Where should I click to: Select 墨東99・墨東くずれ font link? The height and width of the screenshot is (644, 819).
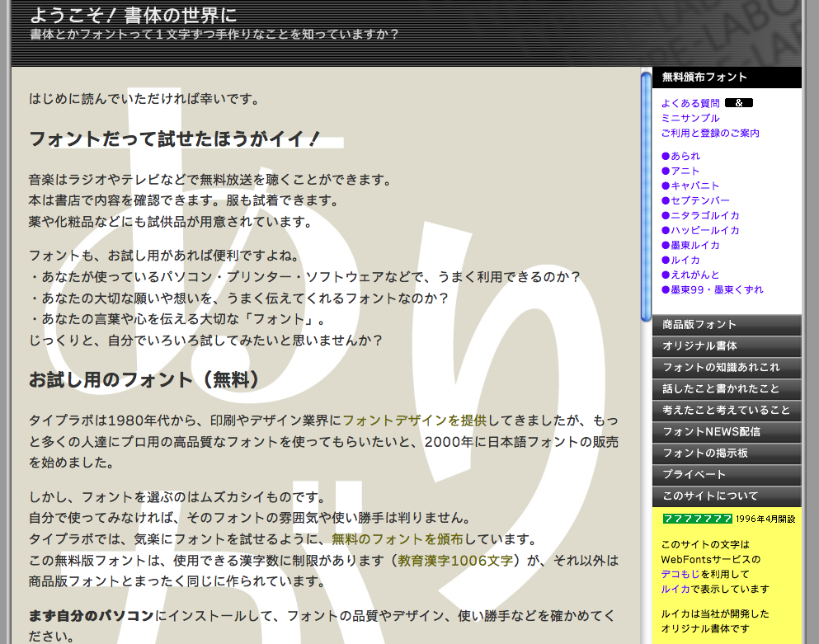click(x=713, y=290)
